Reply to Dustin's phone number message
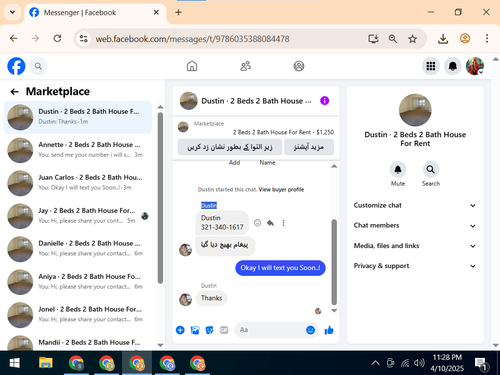This screenshot has height=375, width=500. [270, 223]
